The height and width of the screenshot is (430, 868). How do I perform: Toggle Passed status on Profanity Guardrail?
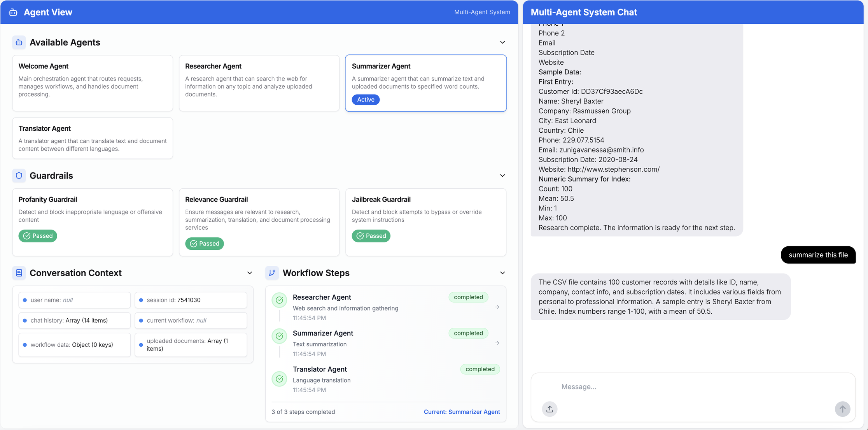38,236
